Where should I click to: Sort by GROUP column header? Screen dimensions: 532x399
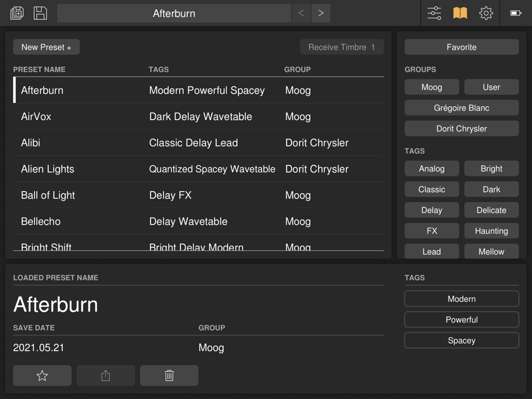297,70
